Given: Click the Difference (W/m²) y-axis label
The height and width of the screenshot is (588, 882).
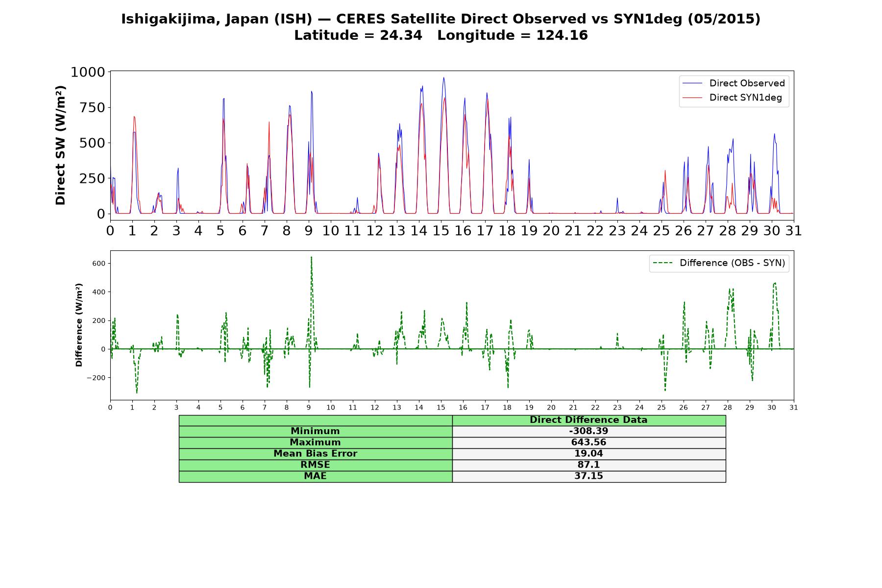Looking at the screenshot, I should coord(79,325).
